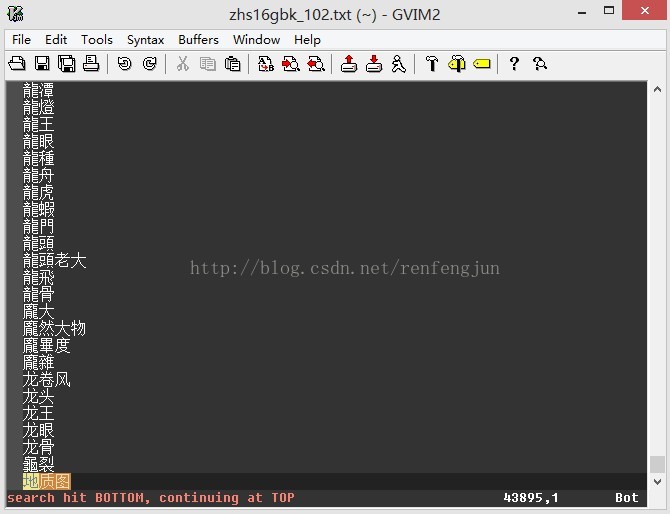Click the line 龐畢度
The height and width of the screenshot is (514, 670).
pos(47,345)
